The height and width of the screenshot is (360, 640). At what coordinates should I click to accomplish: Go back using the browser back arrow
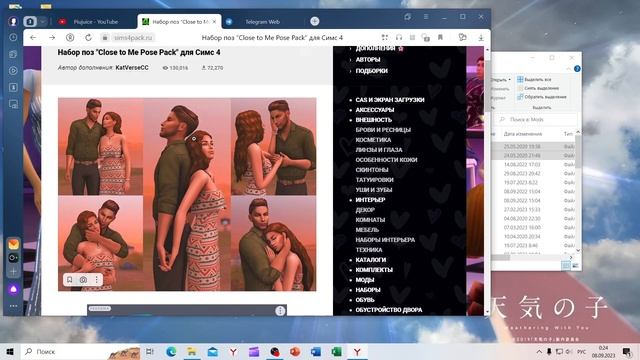coord(33,38)
